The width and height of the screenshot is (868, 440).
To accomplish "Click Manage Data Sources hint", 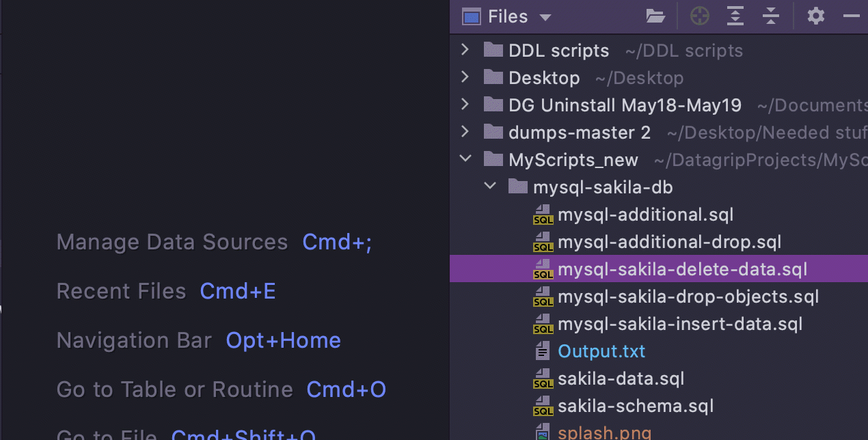I will pos(172,242).
